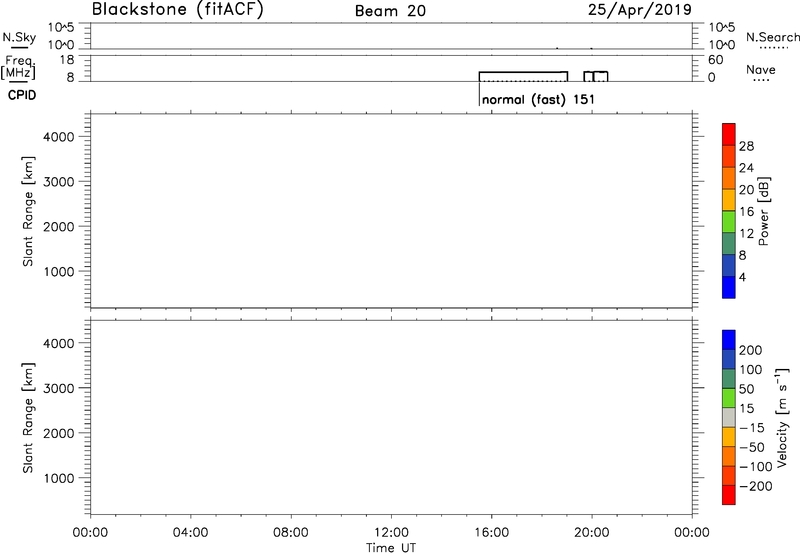This screenshot has height=554, width=800.
Task: Click the "Time UT" axis title
Action: [x=391, y=548]
